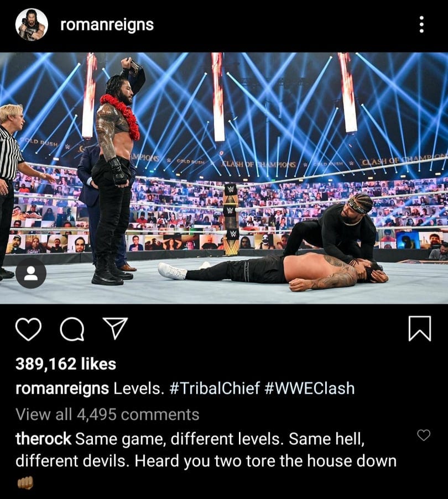Viewport: 448px width, 499px height.
Task: Open the #TribalChief hashtag
Action: coord(215,388)
